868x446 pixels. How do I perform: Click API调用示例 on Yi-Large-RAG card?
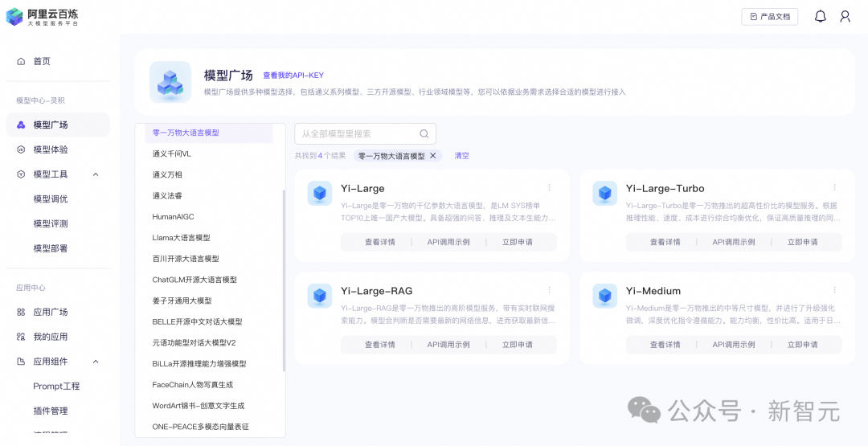click(448, 345)
